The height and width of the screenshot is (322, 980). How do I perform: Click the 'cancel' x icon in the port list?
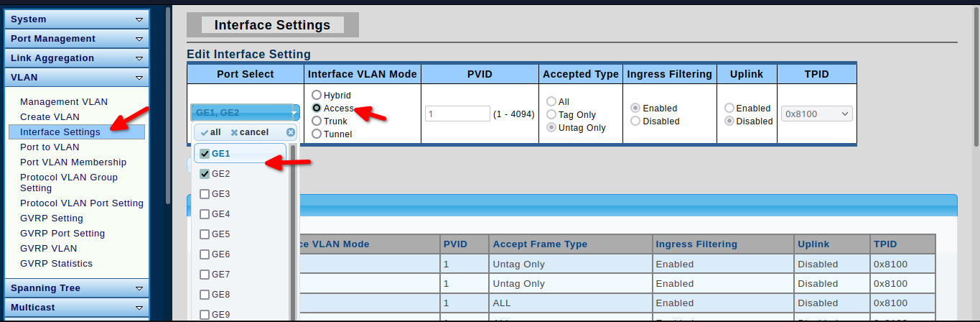pos(234,132)
